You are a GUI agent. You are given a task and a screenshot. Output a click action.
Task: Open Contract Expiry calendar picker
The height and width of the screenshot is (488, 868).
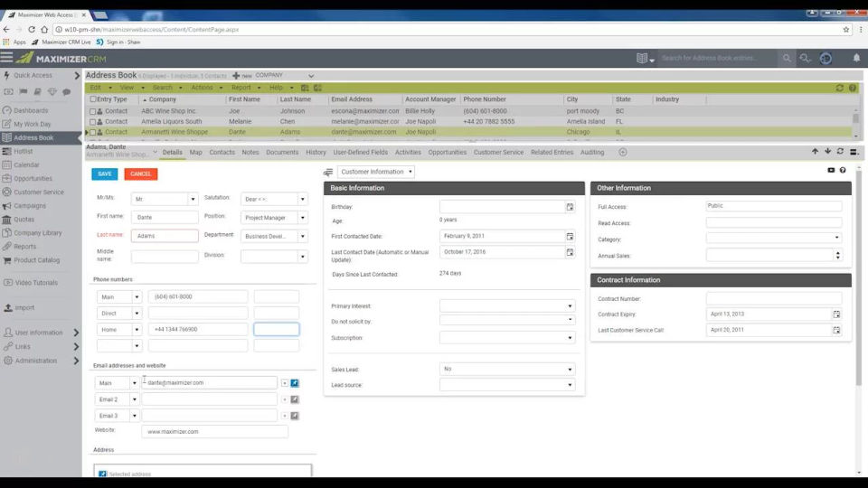tap(836, 314)
